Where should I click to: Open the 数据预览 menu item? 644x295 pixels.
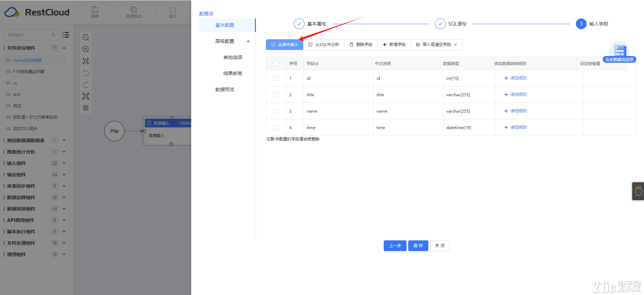[225, 90]
